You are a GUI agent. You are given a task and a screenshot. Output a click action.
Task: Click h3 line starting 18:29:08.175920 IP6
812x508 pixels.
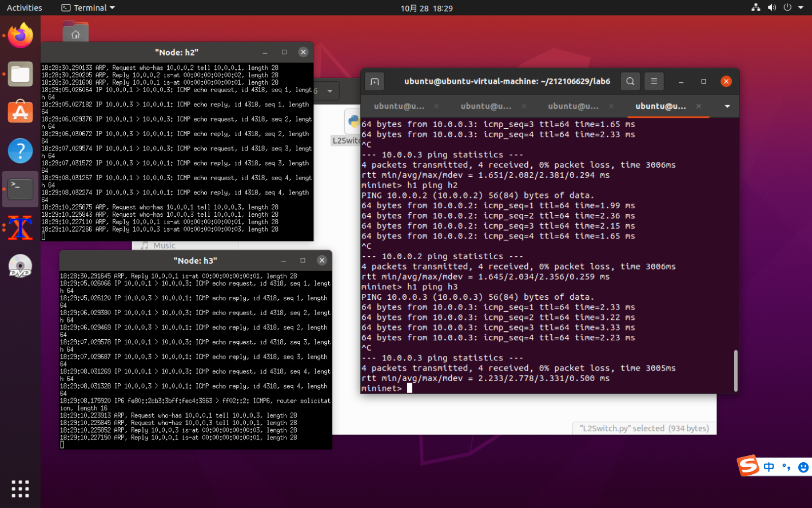196,404
